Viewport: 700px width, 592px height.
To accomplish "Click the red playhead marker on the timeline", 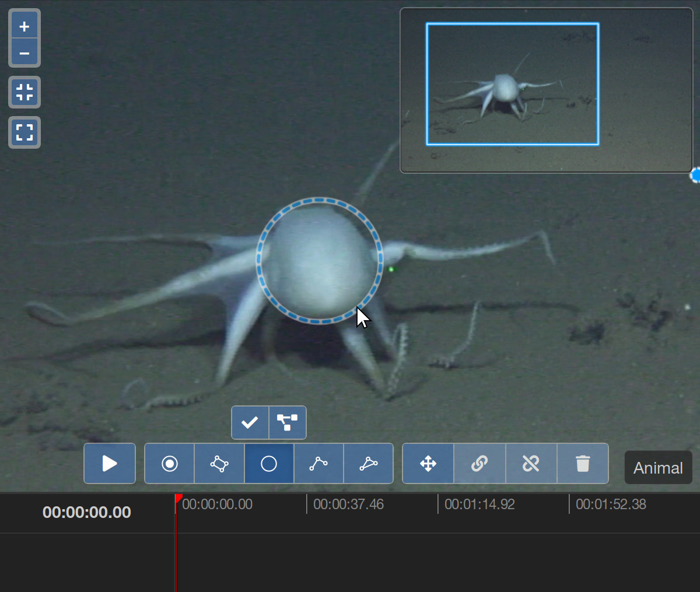I will (x=178, y=499).
